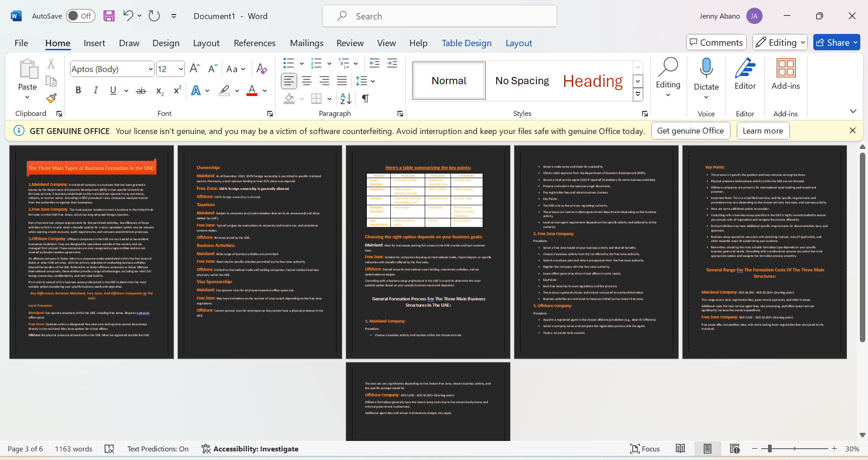This screenshot has width=868, height=460.
Task: Click the Clear All Formatting icon
Action: click(261, 69)
